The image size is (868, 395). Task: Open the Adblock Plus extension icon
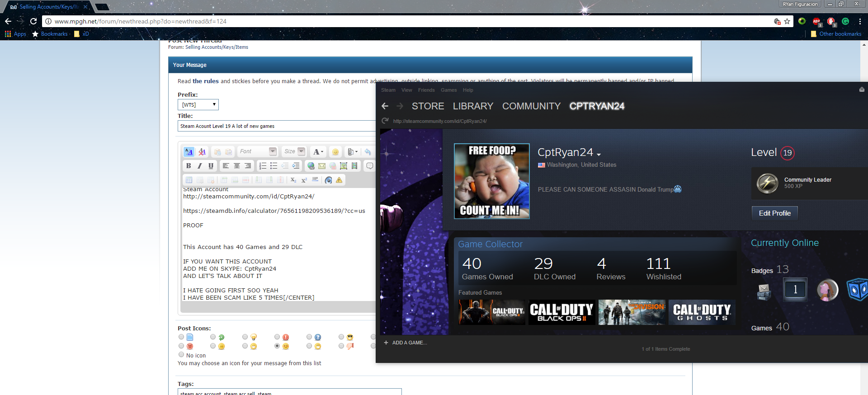(x=816, y=21)
